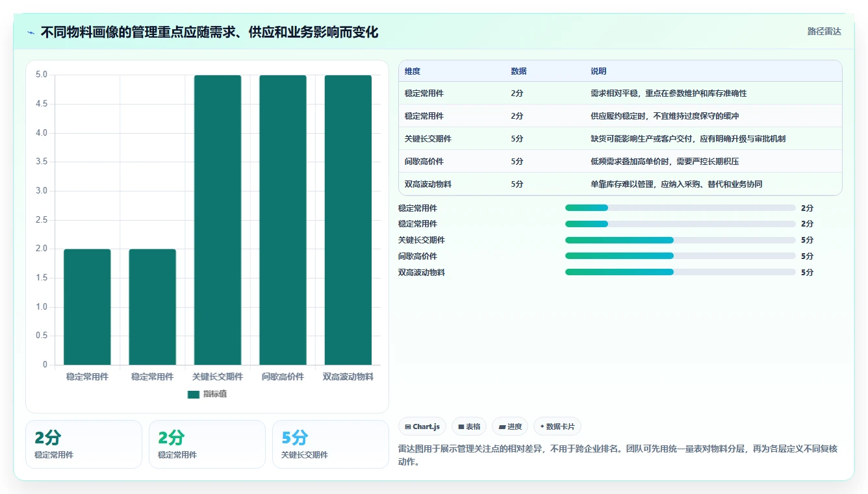
Task: Click the 5.0 y-axis tick label
Action: (42, 75)
